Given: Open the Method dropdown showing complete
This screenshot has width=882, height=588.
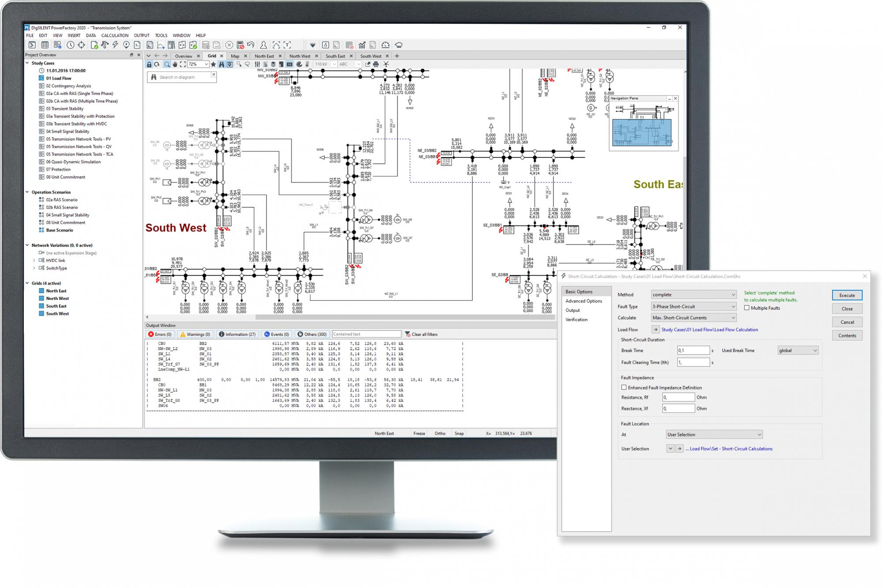Looking at the screenshot, I should 694,295.
